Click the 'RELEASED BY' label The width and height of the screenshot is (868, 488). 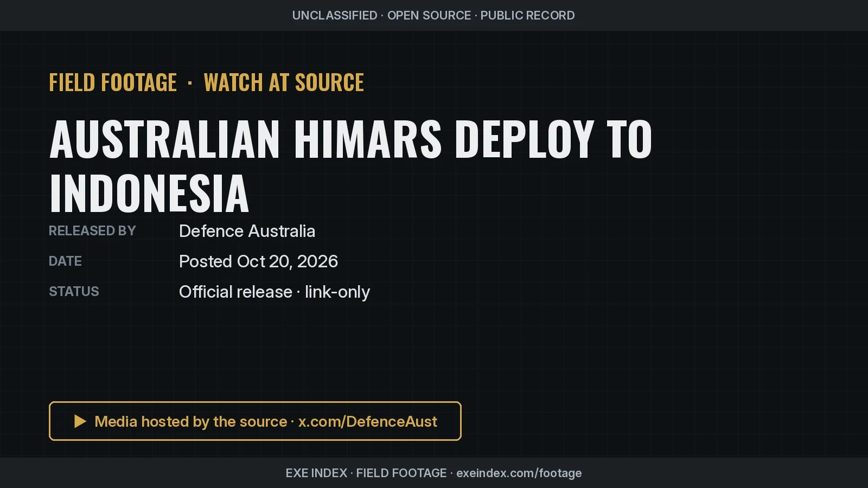coord(92,231)
